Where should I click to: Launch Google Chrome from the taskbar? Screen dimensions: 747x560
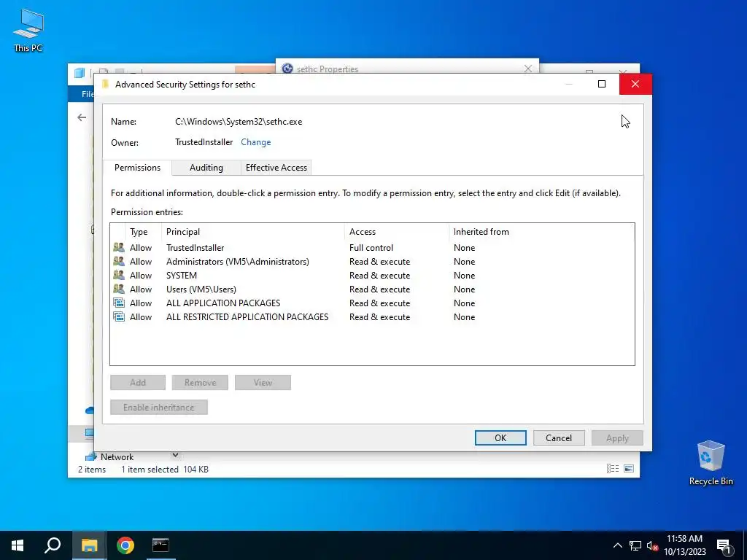[125, 545]
